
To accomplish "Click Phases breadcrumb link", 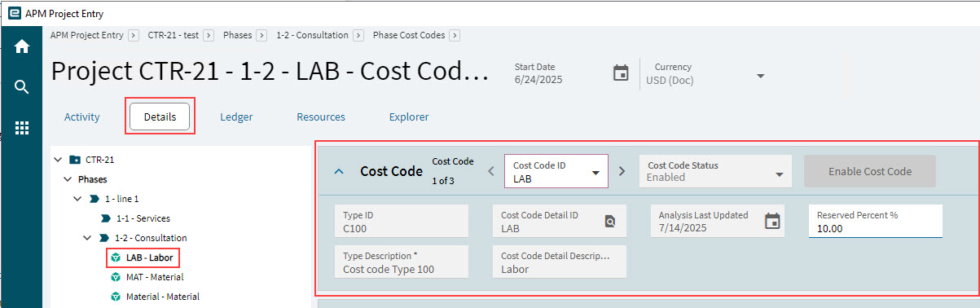I will 238,35.
